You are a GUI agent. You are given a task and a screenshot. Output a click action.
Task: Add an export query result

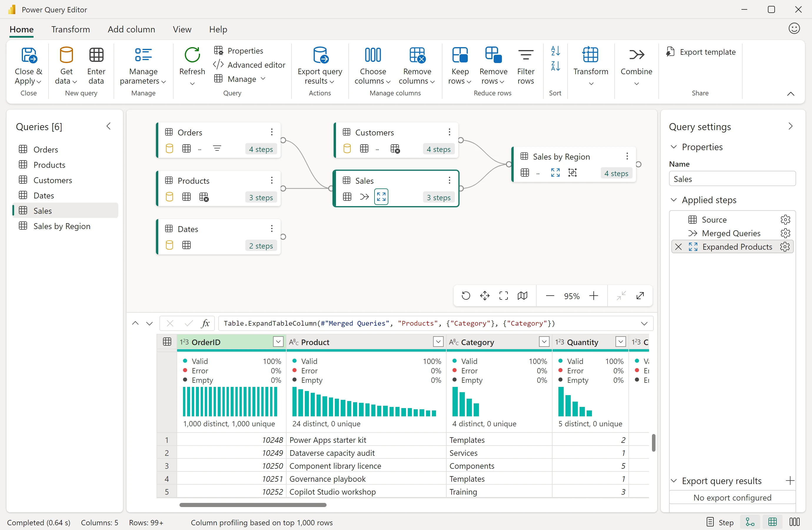tap(790, 481)
